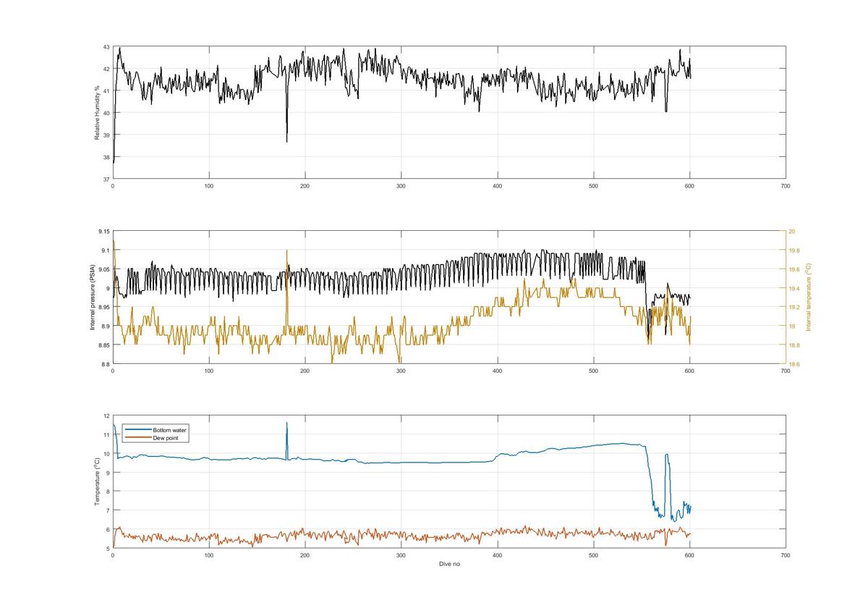Click the 8.8 tick on the pressure axis
868x616 pixels.
pyautogui.click(x=106, y=363)
